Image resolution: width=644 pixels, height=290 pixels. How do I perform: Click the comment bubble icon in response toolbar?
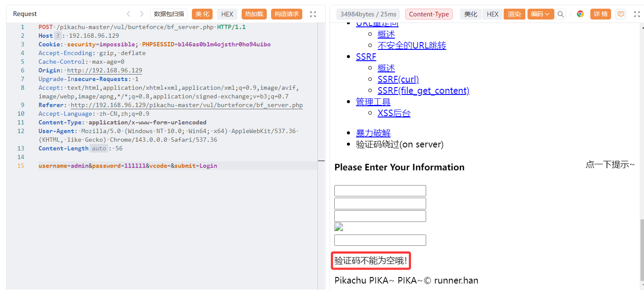pyautogui.click(x=621, y=14)
